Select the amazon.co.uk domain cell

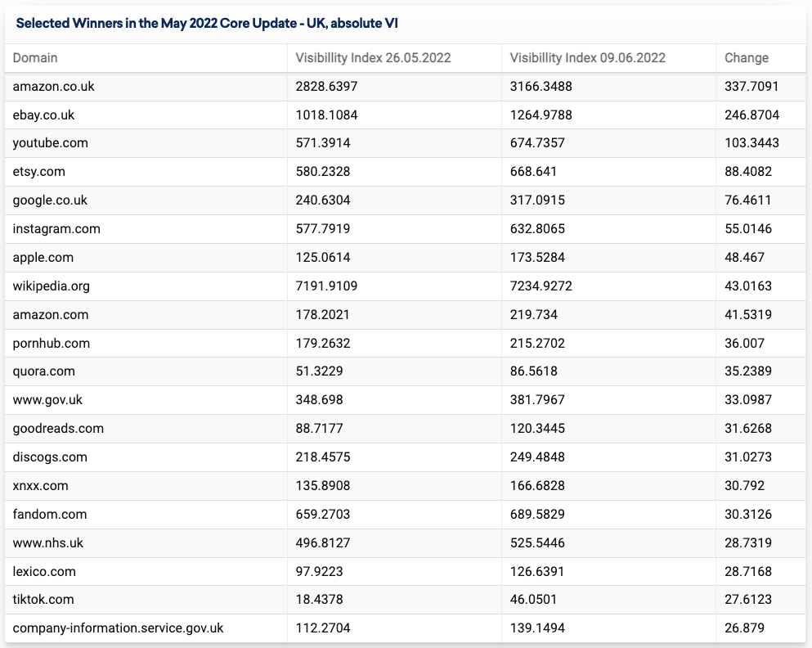(54, 86)
